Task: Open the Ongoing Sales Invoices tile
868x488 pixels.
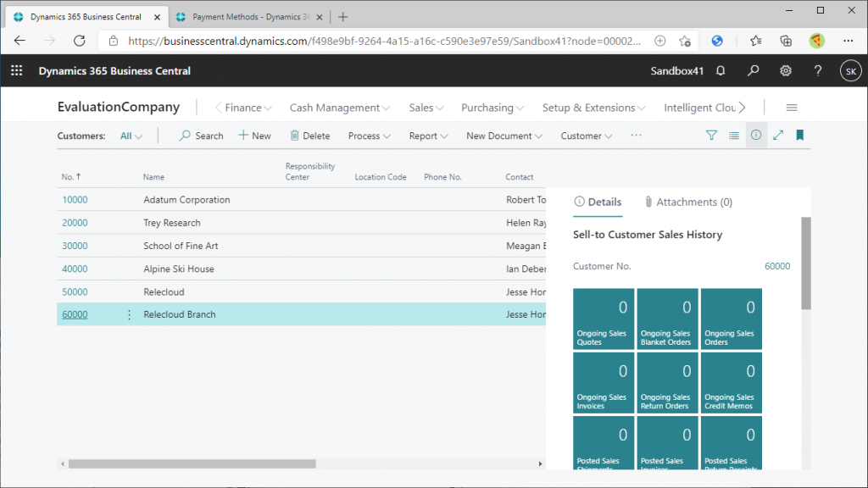Action: click(604, 383)
